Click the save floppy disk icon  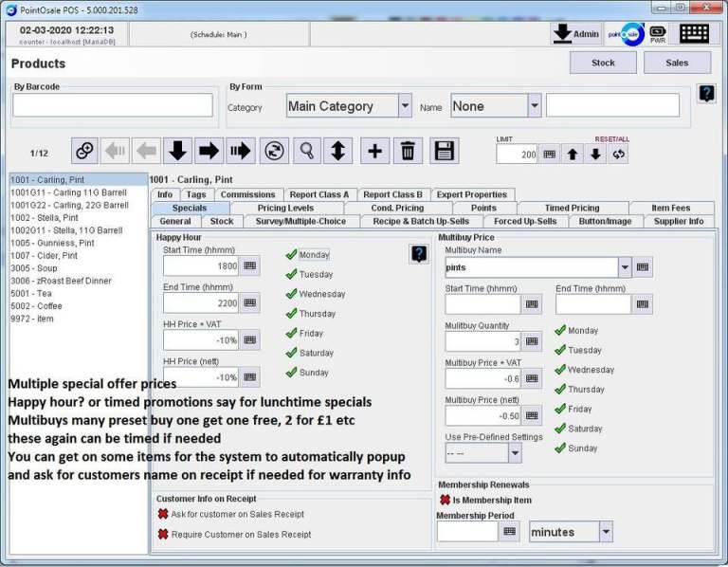tap(444, 151)
